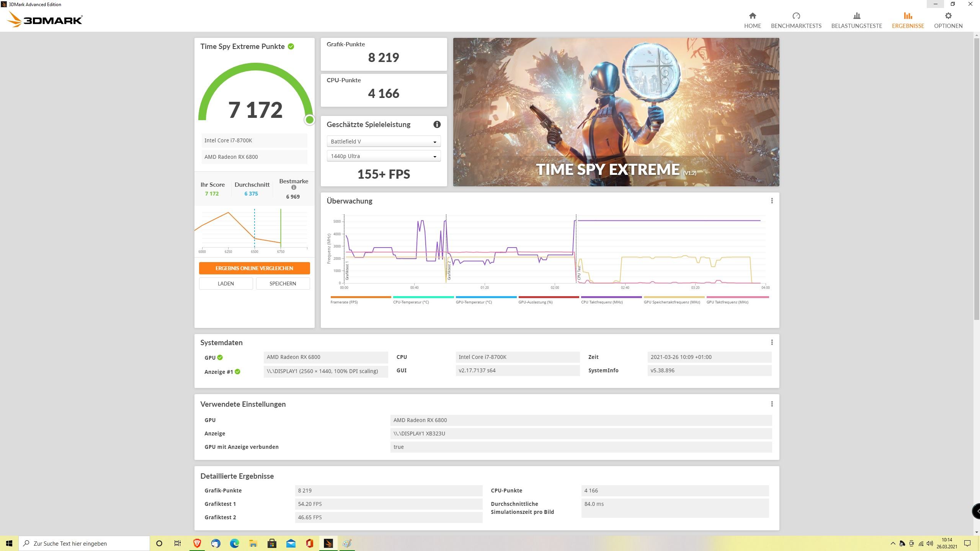The width and height of the screenshot is (980, 551).
Task: Open the volume control in system tray
Action: pos(930,543)
